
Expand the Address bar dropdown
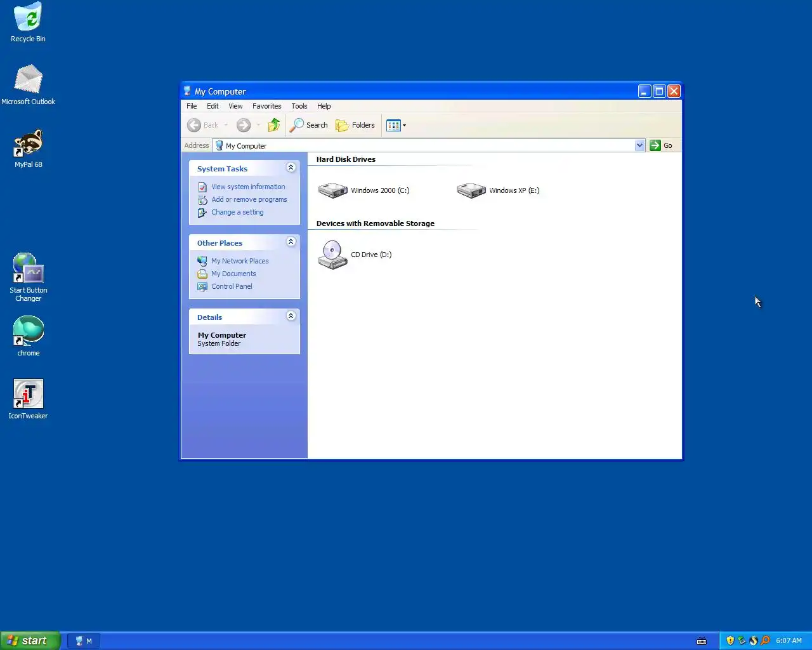point(639,145)
